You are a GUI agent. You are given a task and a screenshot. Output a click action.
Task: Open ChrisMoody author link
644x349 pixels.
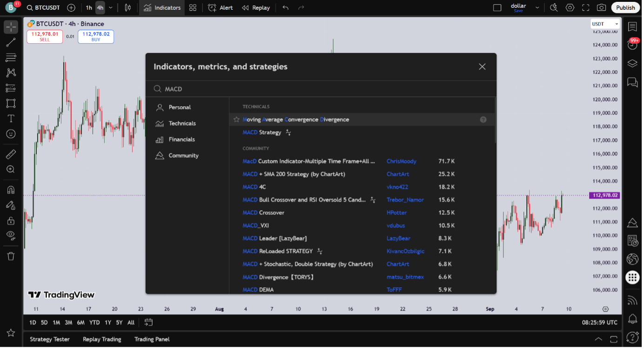point(401,161)
